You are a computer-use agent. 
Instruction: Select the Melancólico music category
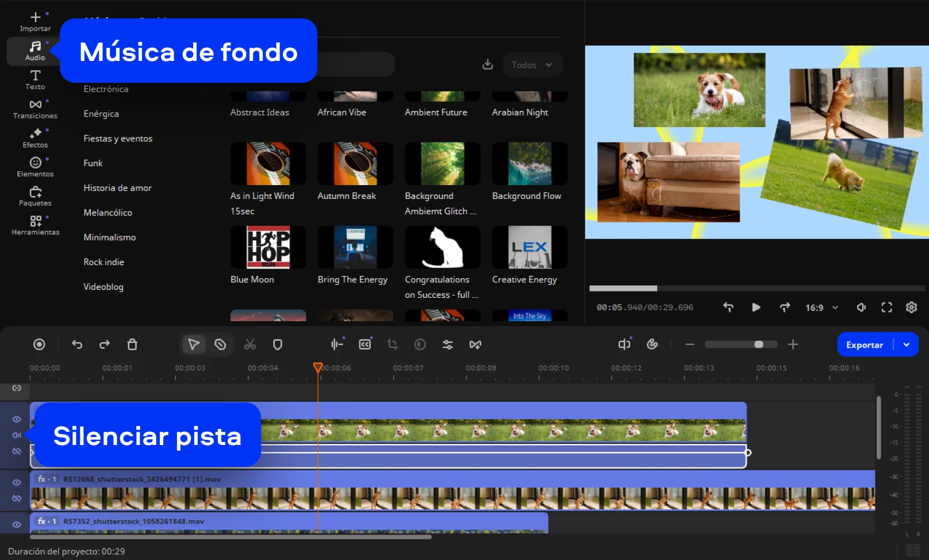(108, 213)
